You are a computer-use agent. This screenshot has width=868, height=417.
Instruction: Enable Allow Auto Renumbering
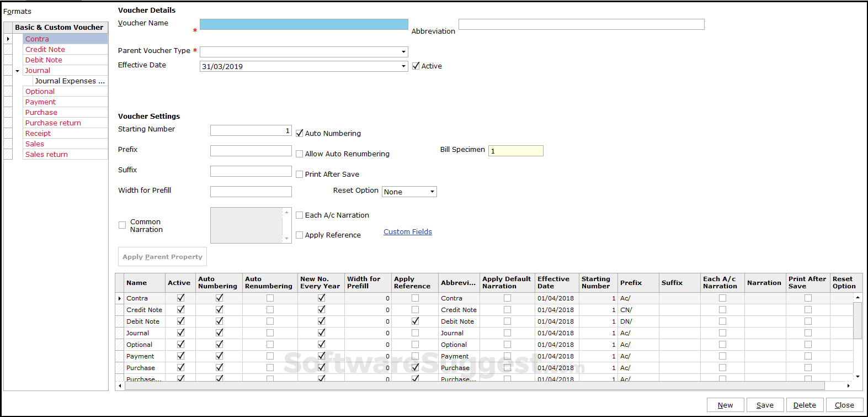(x=300, y=154)
